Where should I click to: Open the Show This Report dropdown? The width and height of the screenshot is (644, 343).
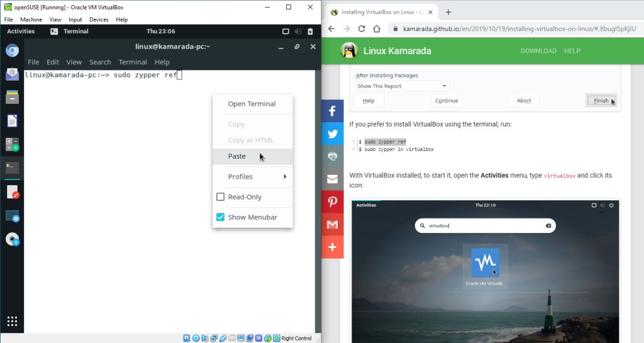(402, 86)
